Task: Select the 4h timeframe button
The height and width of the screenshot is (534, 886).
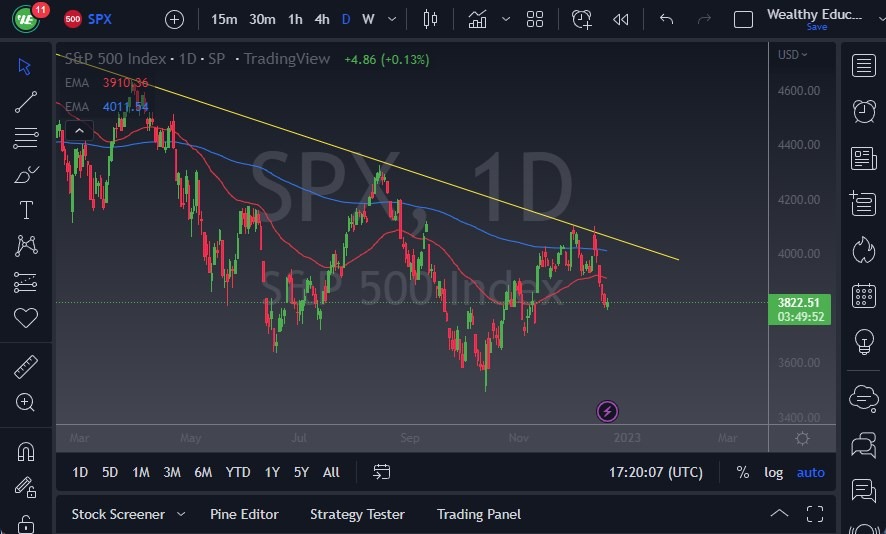Action: [322, 19]
